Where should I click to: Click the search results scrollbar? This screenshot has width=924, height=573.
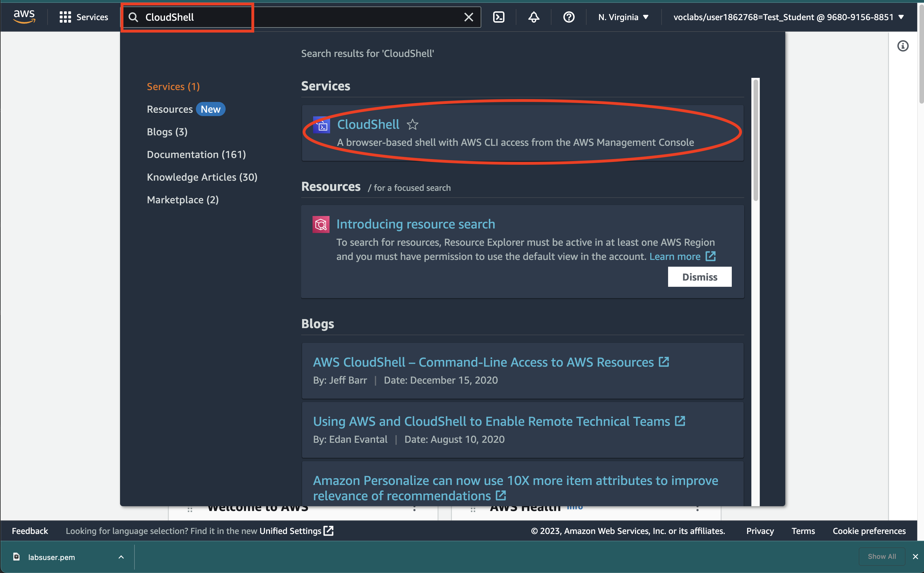pos(755,140)
